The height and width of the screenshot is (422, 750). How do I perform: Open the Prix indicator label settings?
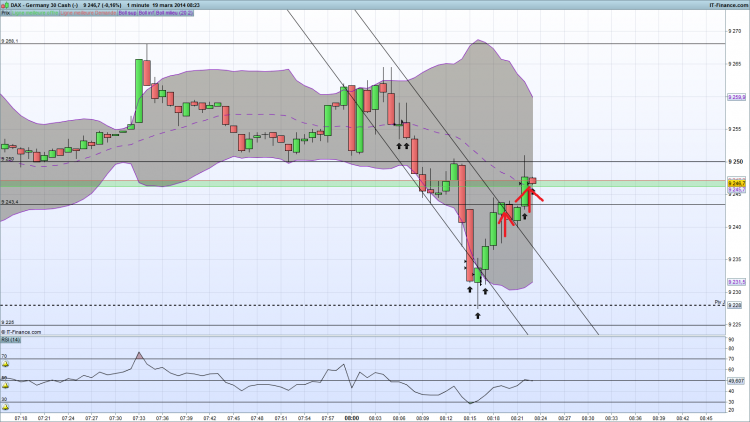tap(5, 13)
